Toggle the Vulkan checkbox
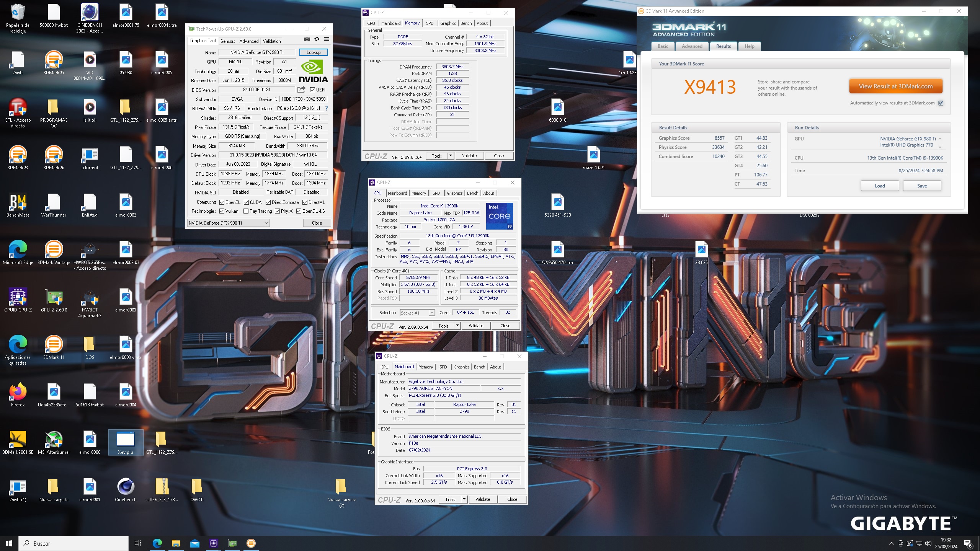Screen dimensions: 980x551 point(222,211)
